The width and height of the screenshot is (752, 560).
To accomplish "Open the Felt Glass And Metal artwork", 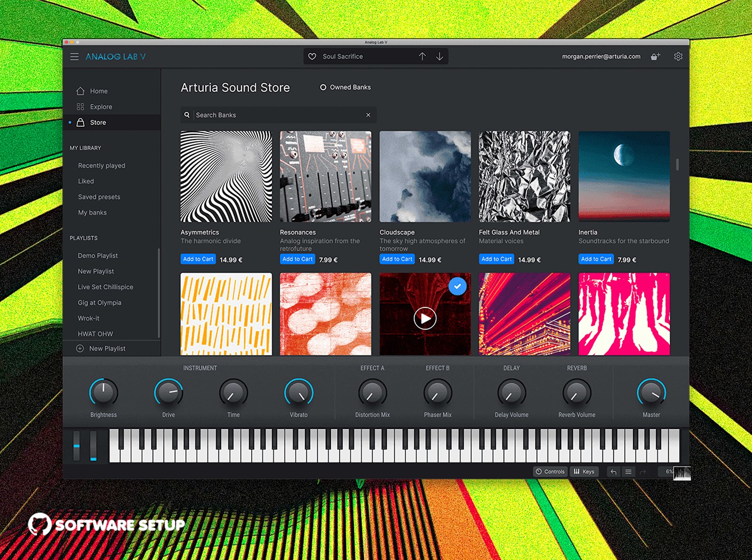I will [x=525, y=177].
